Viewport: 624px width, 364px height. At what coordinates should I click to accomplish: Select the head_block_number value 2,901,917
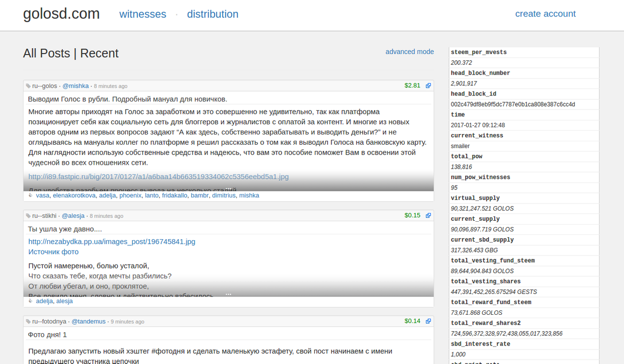click(x=464, y=84)
